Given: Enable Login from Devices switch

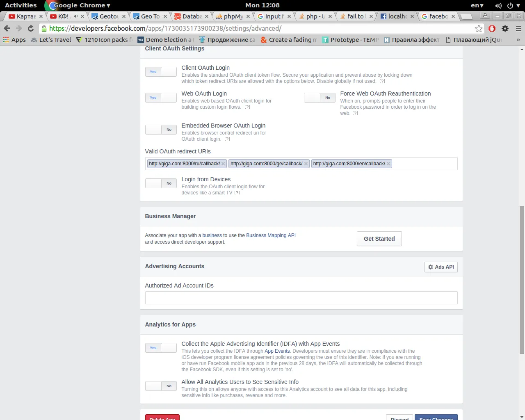Looking at the screenshot, I should coord(161,183).
